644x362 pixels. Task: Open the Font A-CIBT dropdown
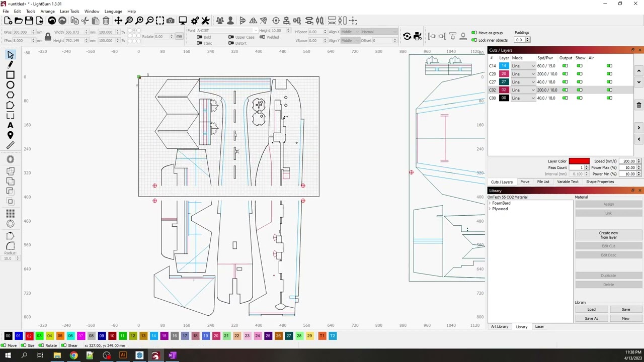point(227,31)
